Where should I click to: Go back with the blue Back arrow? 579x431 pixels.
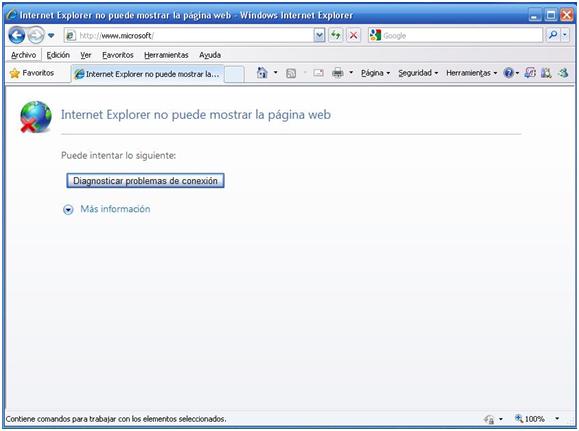point(16,35)
